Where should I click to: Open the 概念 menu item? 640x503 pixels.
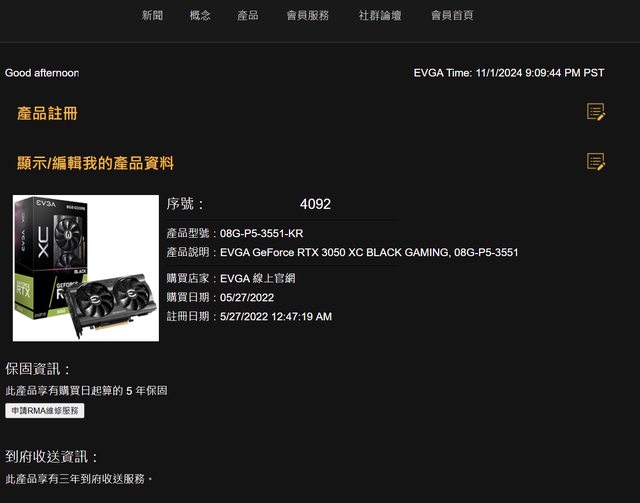[200, 16]
